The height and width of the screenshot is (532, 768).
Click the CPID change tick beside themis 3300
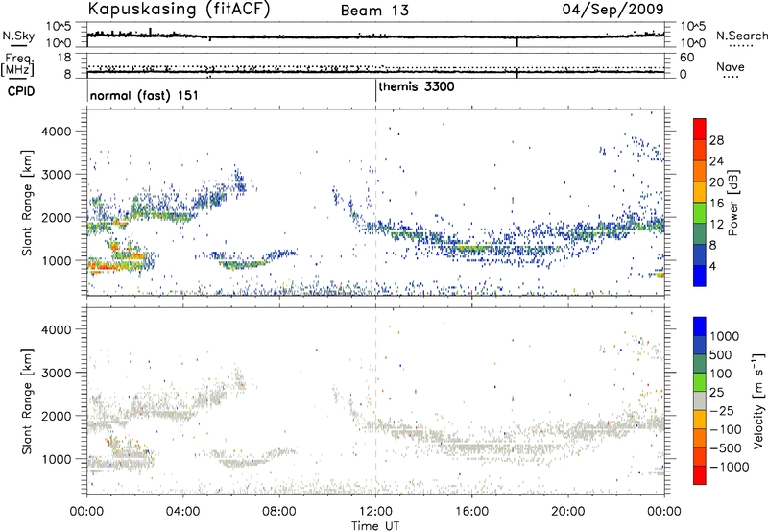tap(375, 90)
